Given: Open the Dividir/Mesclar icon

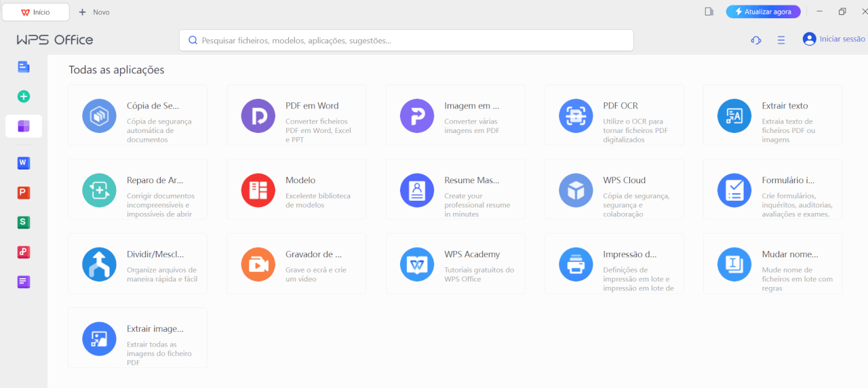Looking at the screenshot, I should [100, 264].
